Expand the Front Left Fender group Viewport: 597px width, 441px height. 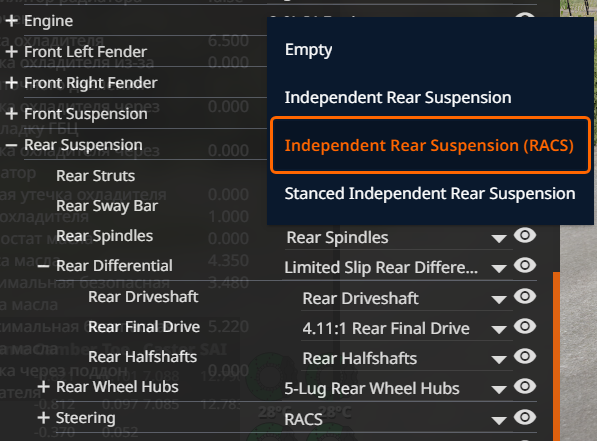11,51
